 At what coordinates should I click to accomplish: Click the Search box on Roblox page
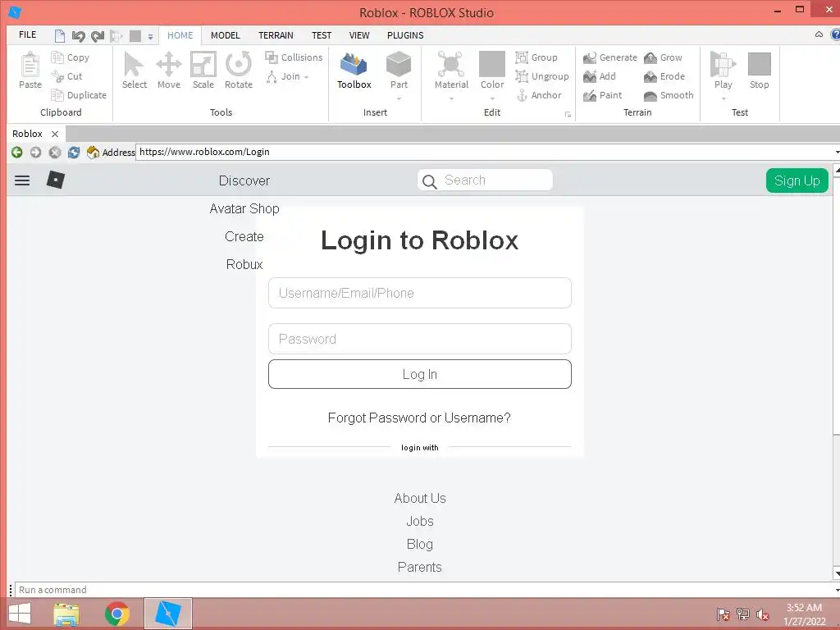[485, 180]
